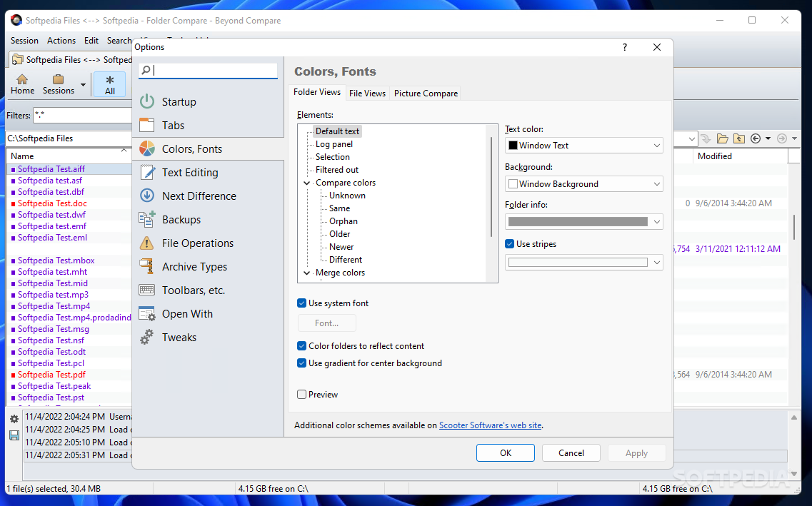Image resolution: width=812 pixels, height=506 pixels.
Task: Click the Cancel button
Action: [x=571, y=452]
